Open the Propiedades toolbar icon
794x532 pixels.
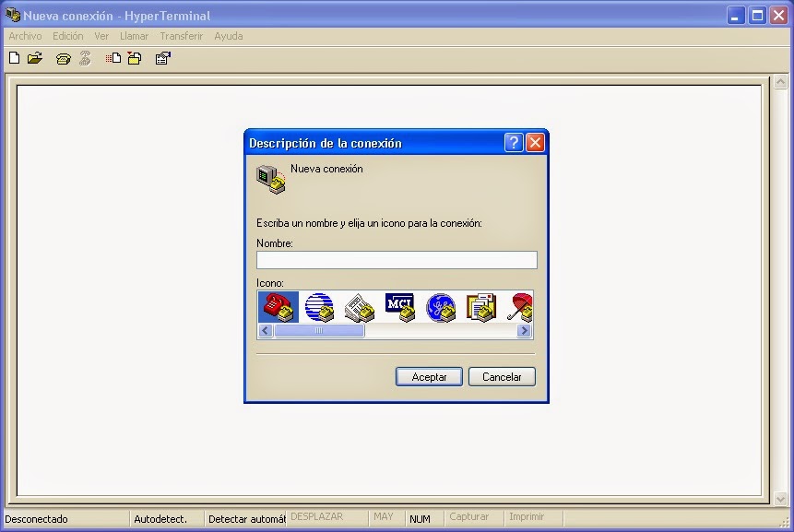(x=163, y=57)
